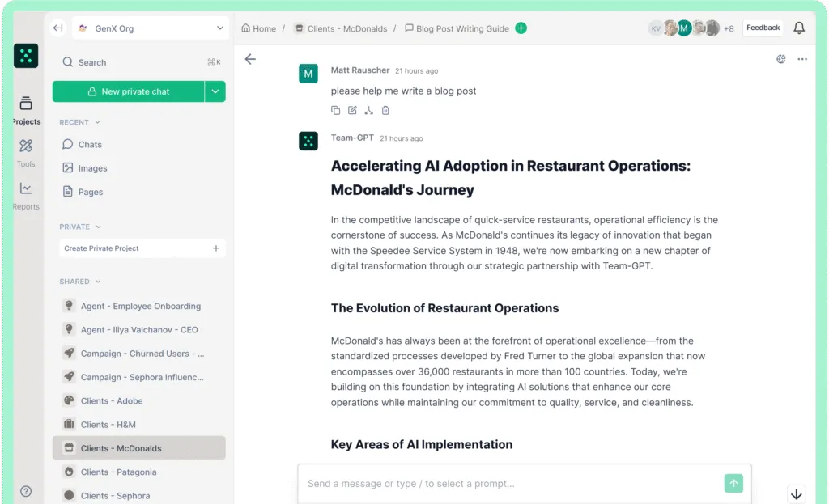
Task: Click the plus icon next to Create Private Project
Action: [x=215, y=248]
